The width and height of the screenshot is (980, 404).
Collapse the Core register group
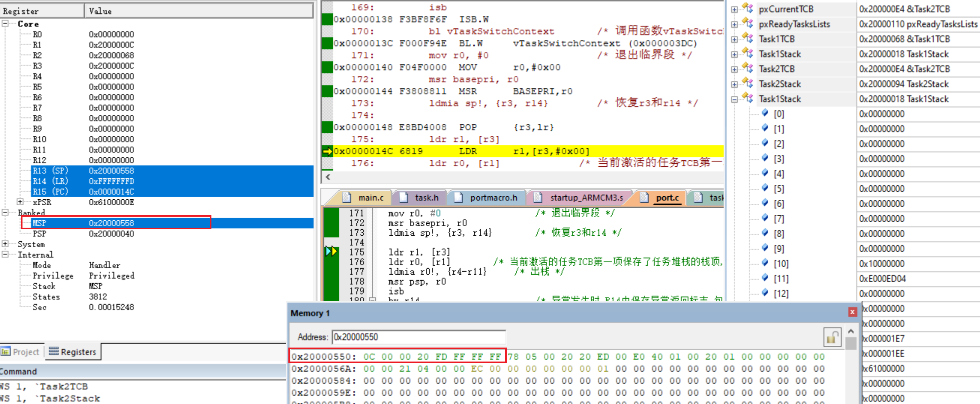(x=5, y=23)
